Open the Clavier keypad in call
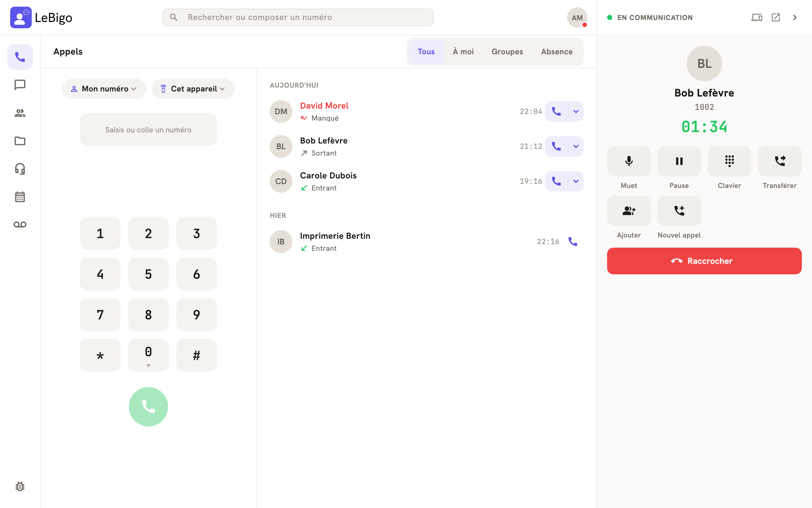The image size is (812, 508). 730,161
